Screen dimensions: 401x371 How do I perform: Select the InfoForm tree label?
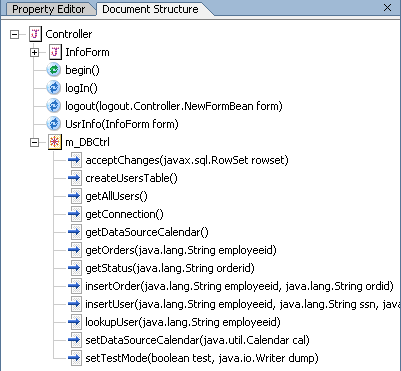(x=87, y=52)
